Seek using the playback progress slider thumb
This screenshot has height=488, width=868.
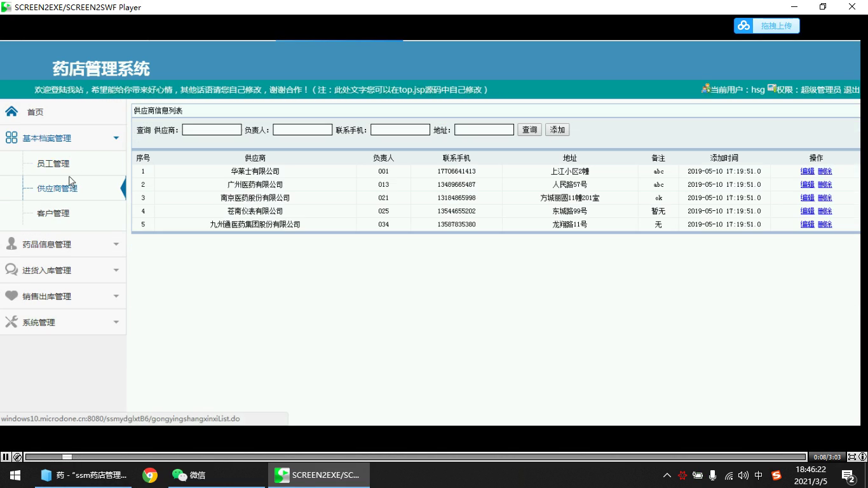pyautogui.click(x=67, y=457)
